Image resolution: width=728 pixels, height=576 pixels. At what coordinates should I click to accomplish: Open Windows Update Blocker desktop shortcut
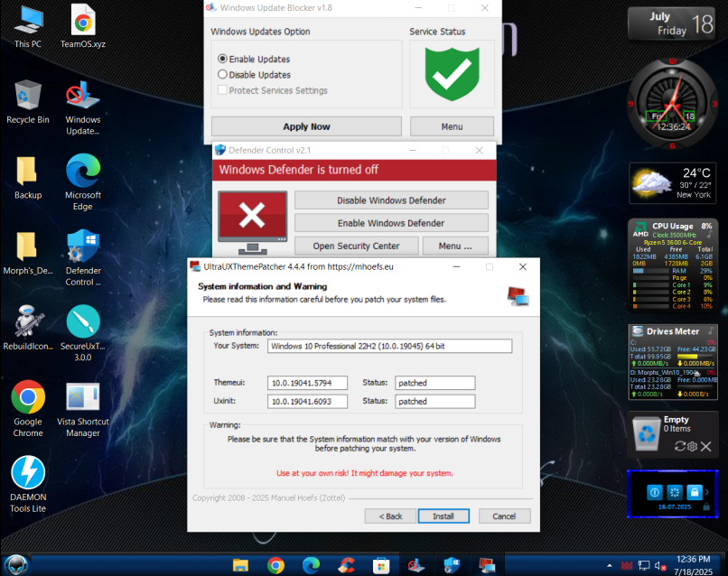pyautogui.click(x=82, y=107)
